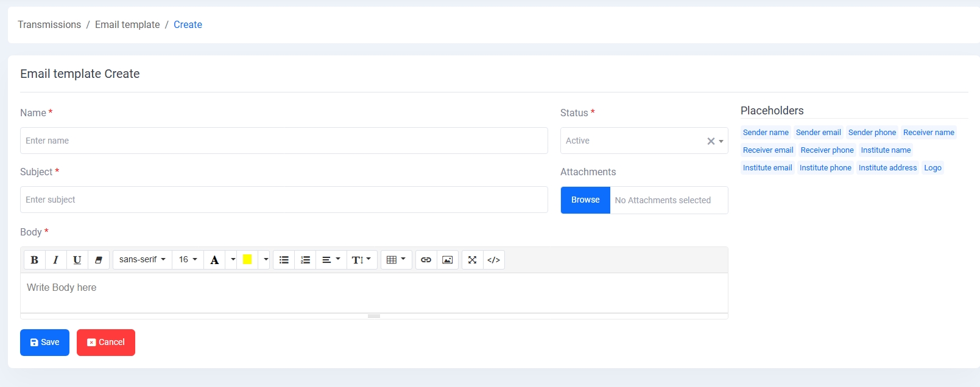Open the paragraph alignment dropdown

click(331, 260)
